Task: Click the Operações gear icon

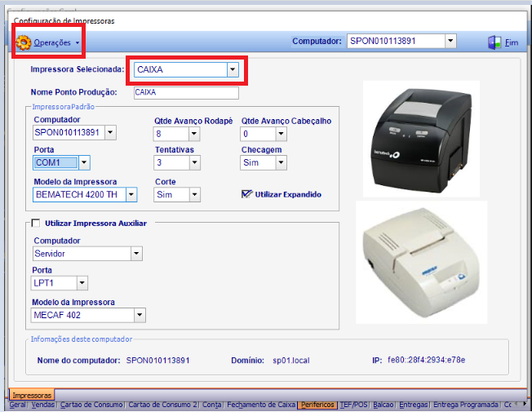Action: [x=24, y=42]
